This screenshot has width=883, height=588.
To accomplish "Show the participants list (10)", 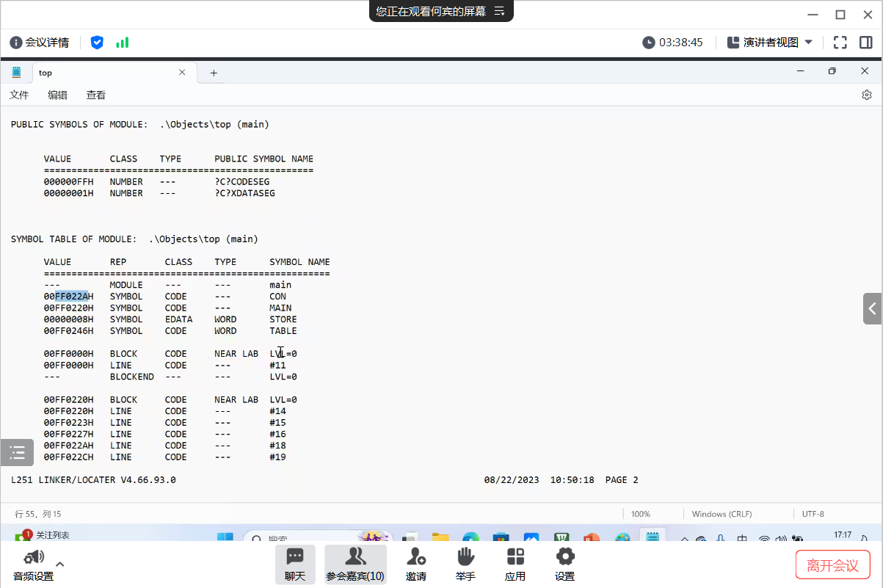I will coord(355,564).
